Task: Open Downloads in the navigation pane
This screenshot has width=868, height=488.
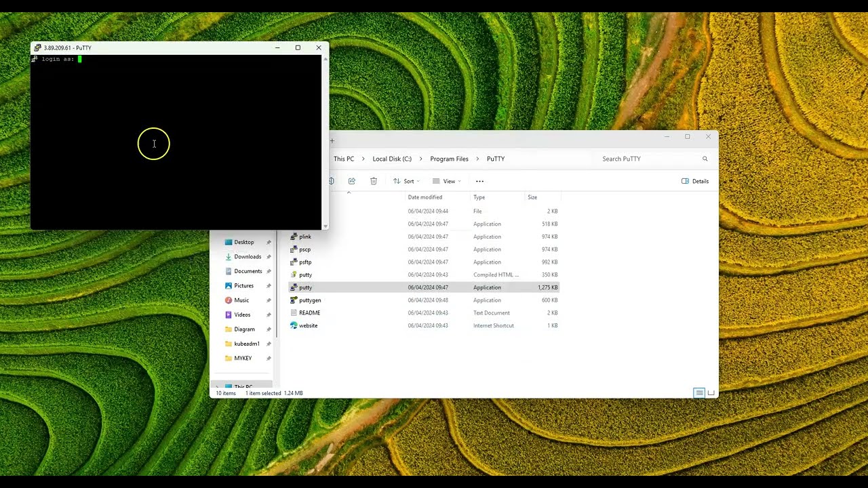Action: pyautogui.click(x=247, y=257)
